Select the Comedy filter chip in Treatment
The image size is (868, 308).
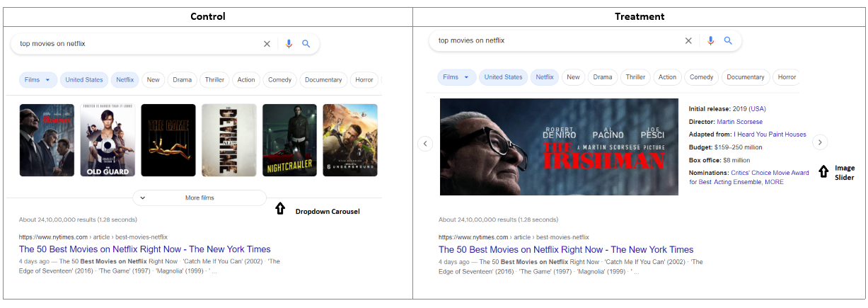point(701,77)
